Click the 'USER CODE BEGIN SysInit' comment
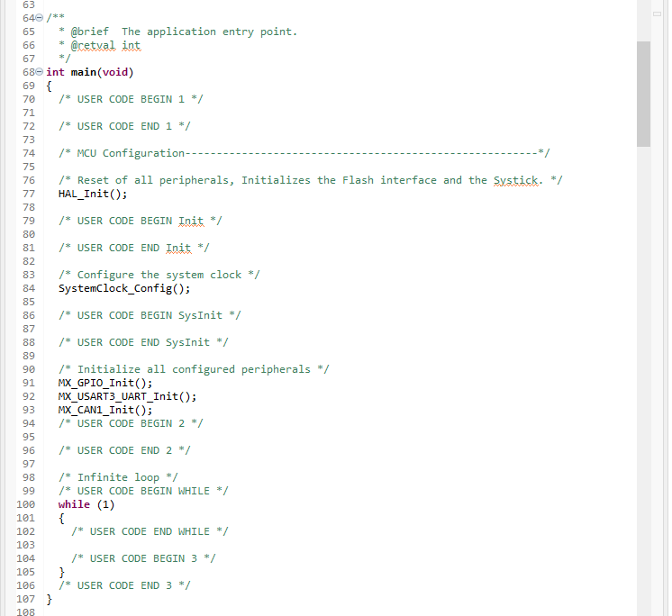The image size is (672, 616). [x=150, y=315]
